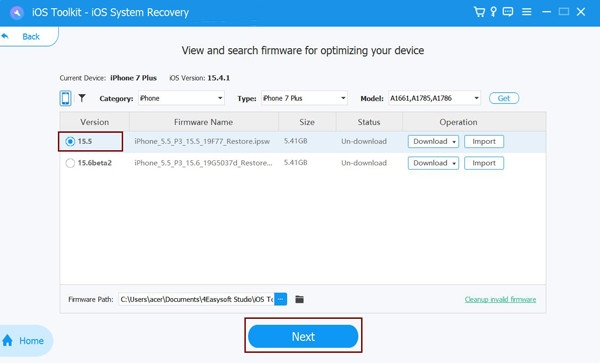Image resolution: width=600 pixels, height=363 pixels.
Task: Open the Model dropdown
Action: pyautogui.click(x=434, y=98)
